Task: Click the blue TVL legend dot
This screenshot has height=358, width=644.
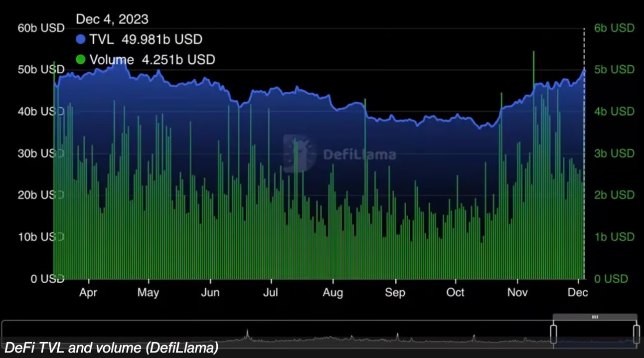Action: 82,40
